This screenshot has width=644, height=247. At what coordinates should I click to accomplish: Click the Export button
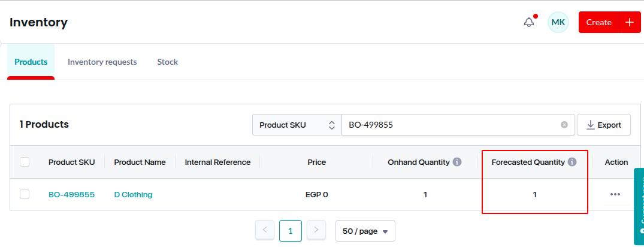click(604, 125)
